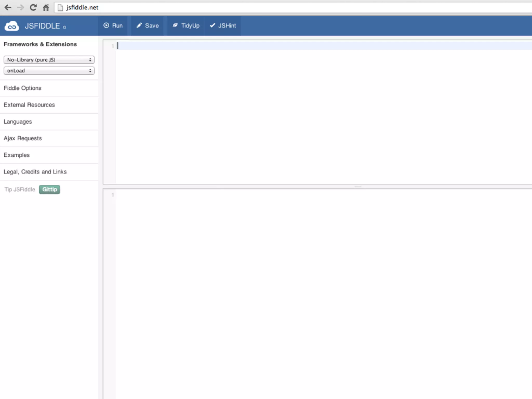This screenshot has width=532, height=399.
Task: Check the code with JSHint
Action: click(223, 25)
